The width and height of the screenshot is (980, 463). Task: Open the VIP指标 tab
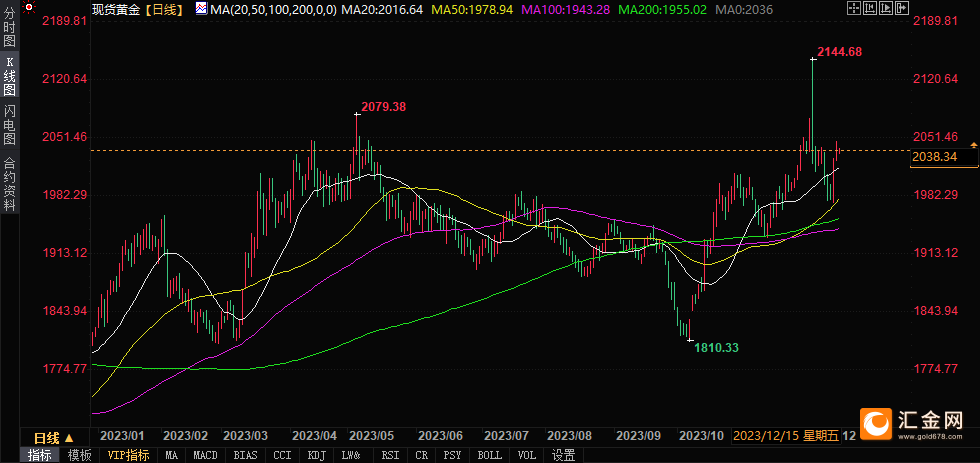(128, 456)
